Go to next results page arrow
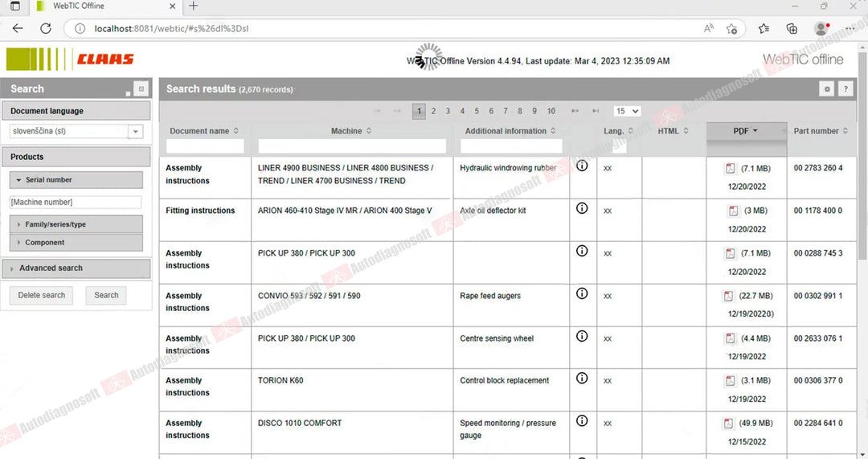Image resolution: width=868 pixels, height=459 pixels. pyautogui.click(x=575, y=111)
